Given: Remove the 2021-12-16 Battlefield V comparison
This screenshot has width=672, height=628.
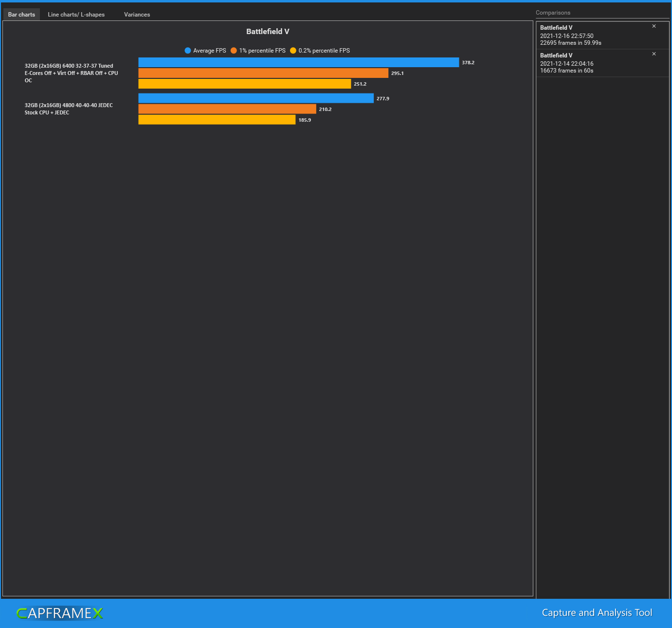Looking at the screenshot, I should (x=654, y=26).
